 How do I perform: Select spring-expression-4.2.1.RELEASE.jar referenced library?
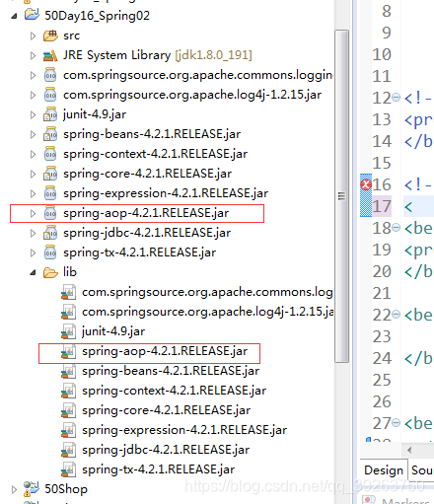click(x=166, y=193)
